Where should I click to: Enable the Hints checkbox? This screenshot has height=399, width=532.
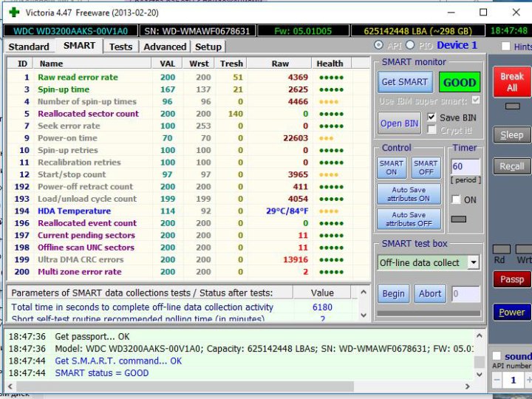[x=505, y=47]
